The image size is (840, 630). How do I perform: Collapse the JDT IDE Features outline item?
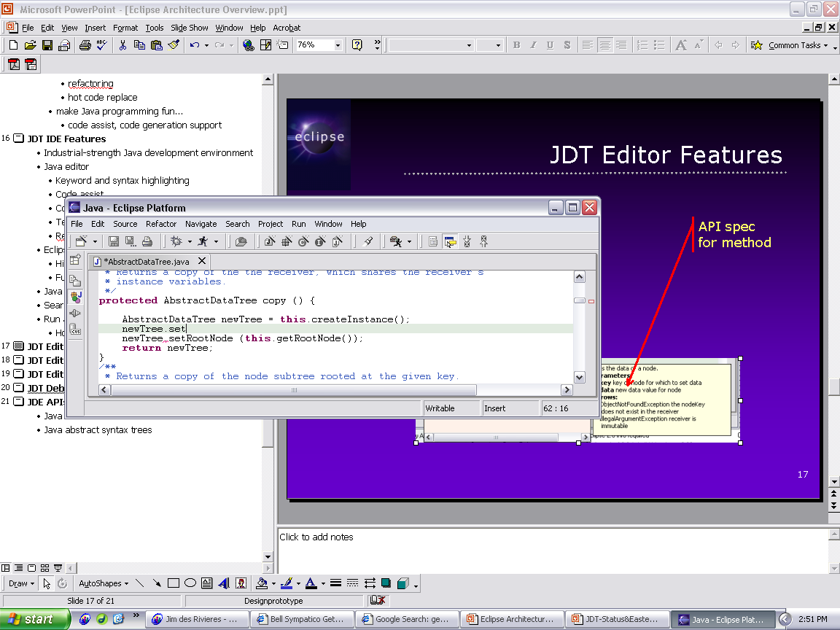pos(18,139)
